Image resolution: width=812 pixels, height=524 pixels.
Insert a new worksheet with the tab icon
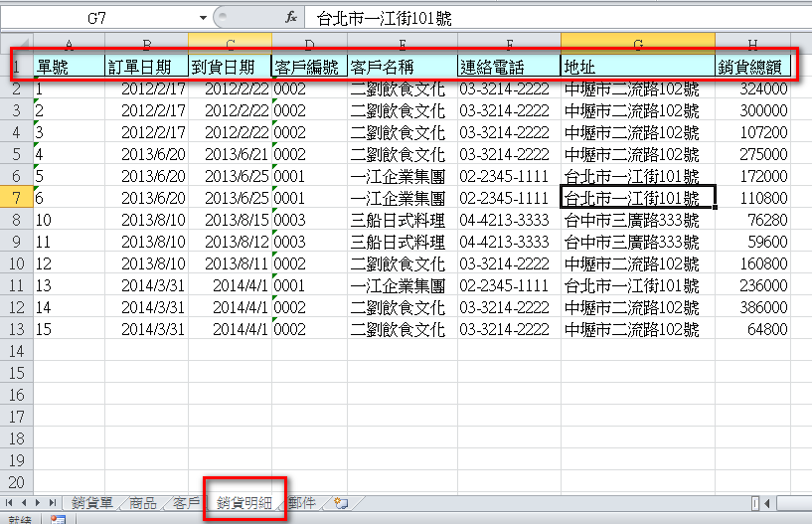pos(341,503)
